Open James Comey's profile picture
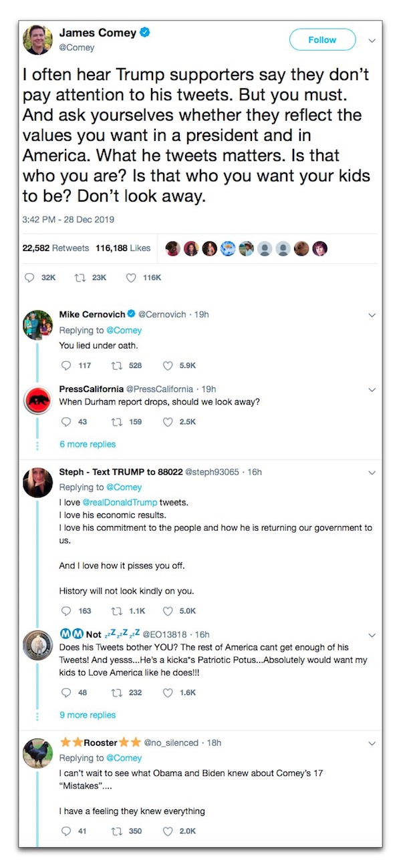The image size is (401, 868). point(37,40)
